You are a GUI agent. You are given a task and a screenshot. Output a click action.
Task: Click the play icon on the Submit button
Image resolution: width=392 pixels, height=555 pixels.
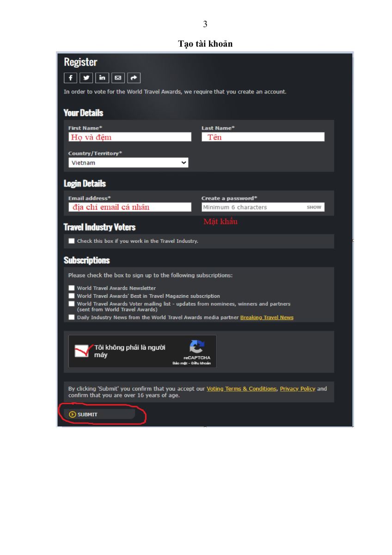(72, 414)
